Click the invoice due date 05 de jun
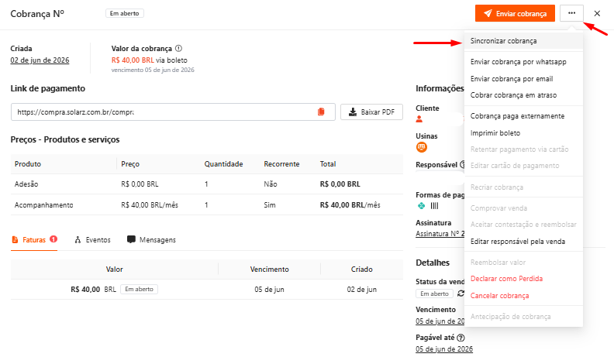The image size is (614, 364). tap(270, 290)
